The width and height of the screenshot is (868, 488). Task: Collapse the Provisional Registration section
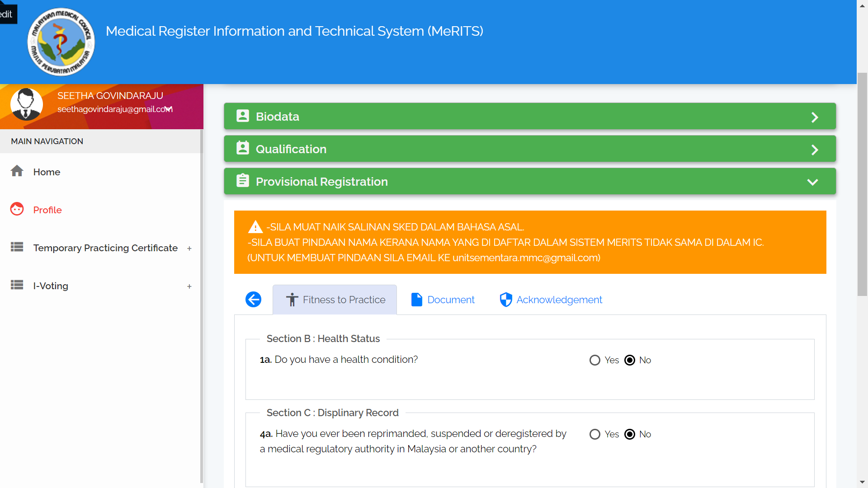pyautogui.click(x=812, y=182)
